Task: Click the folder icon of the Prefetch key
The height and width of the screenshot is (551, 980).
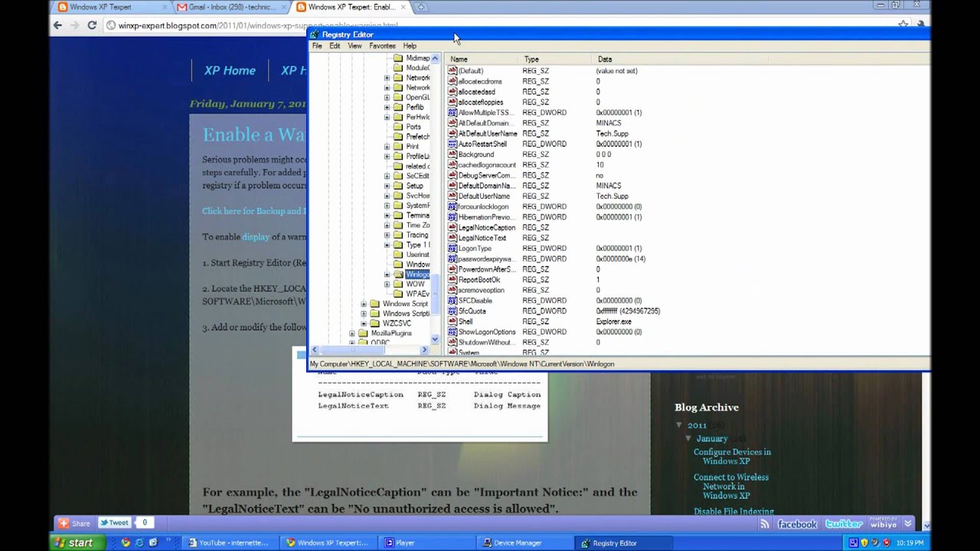Action: click(x=398, y=136)
